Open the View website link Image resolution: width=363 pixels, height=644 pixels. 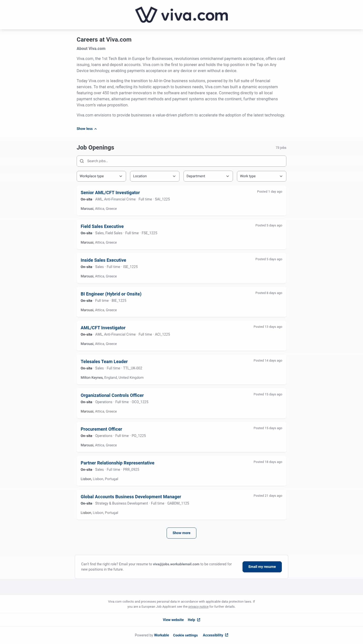173,620
